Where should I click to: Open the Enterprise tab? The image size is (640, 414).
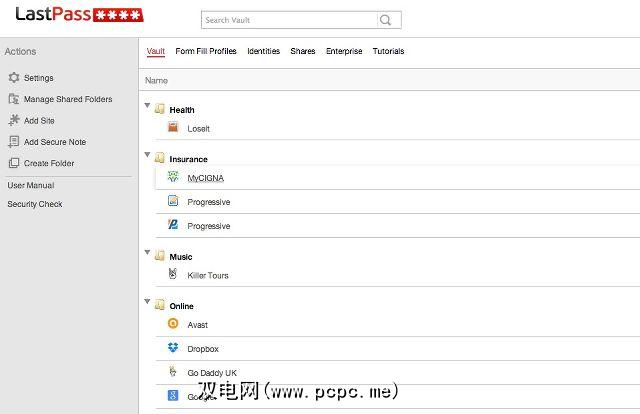[344, 51]
